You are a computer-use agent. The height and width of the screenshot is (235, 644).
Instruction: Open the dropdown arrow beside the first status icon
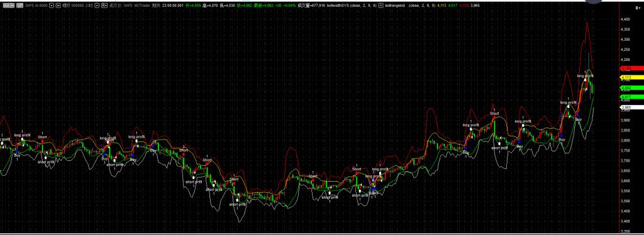tap(13, 5)
